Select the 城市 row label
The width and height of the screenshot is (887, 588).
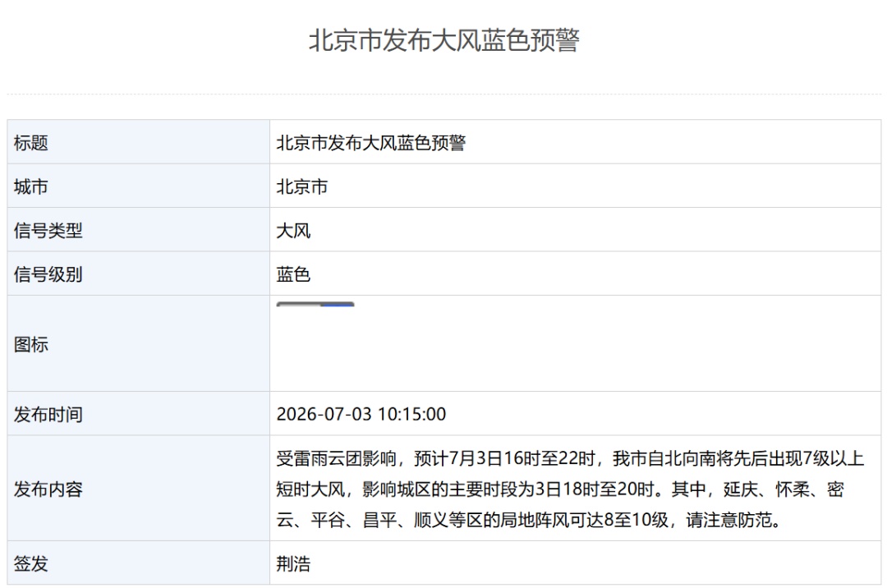coord(31,186)
